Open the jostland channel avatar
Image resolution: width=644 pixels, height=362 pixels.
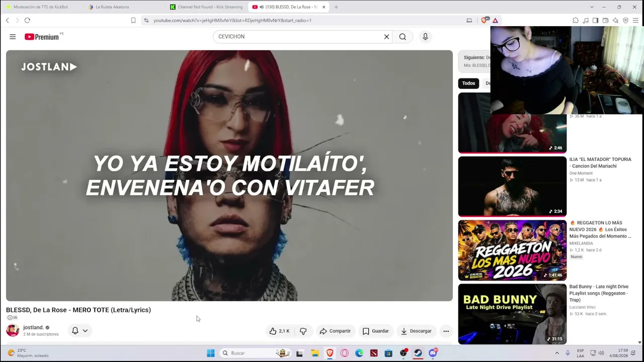(13, 330)
